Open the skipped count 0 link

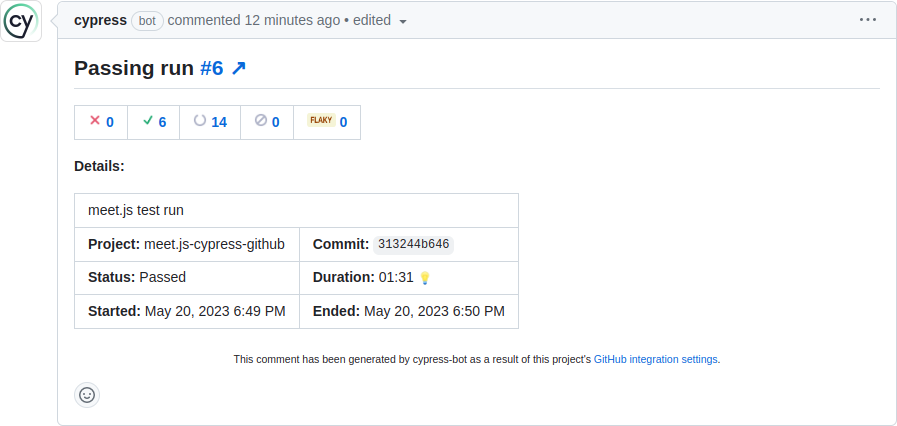[276, 122]
